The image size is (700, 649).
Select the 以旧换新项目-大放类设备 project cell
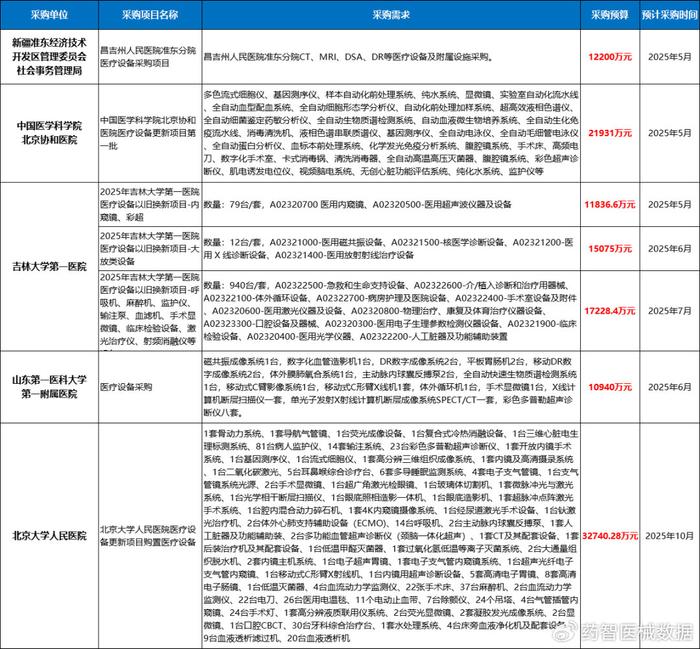(x=150, y=249)
